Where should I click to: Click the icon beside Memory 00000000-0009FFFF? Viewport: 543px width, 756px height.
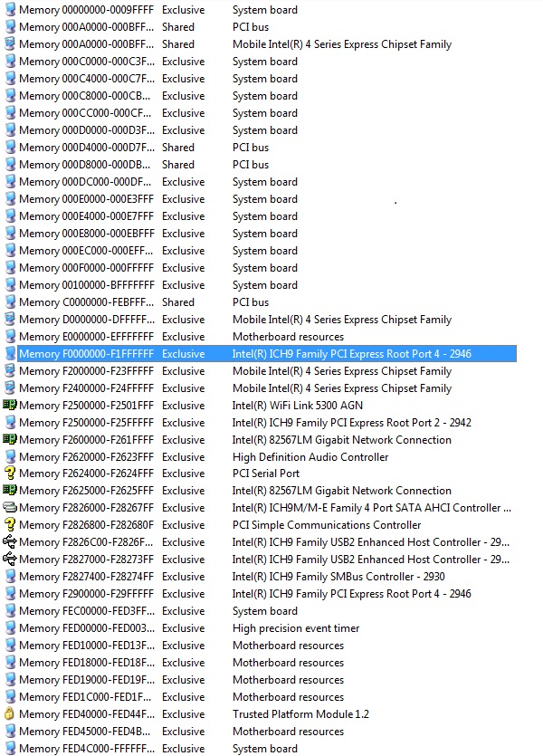pos(10,10)
